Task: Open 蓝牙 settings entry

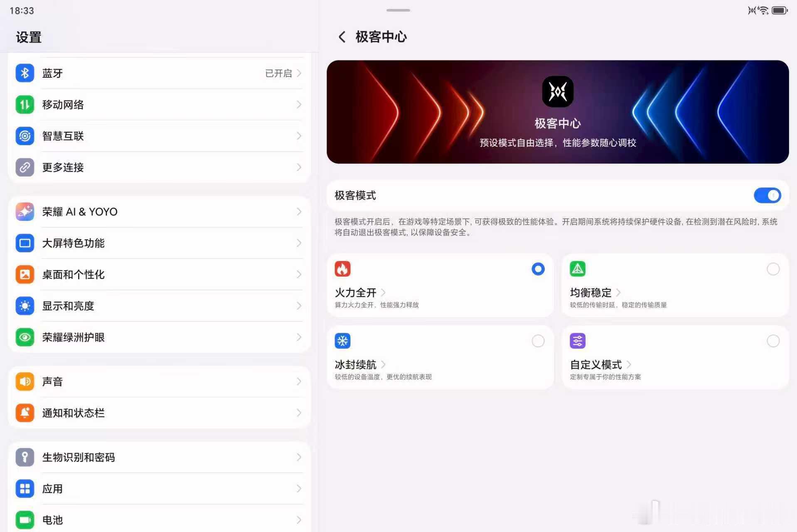Action: click(x=159, y=73)
